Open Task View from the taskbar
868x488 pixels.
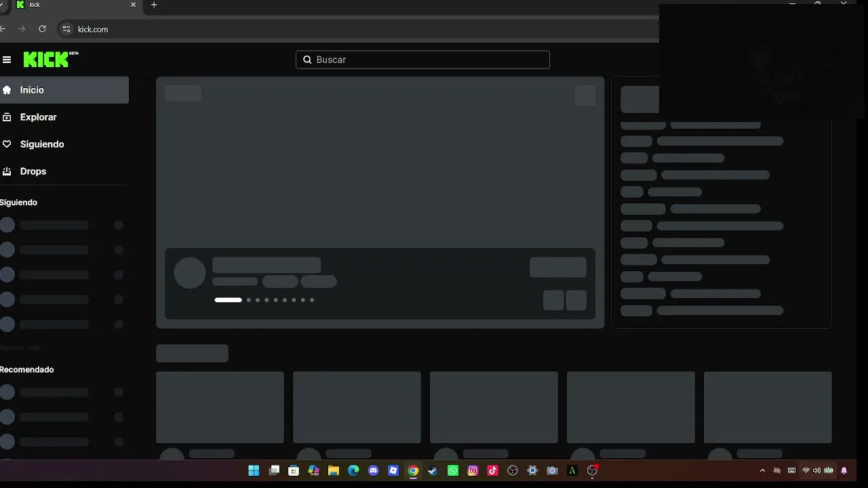click(x=274, y=470)
